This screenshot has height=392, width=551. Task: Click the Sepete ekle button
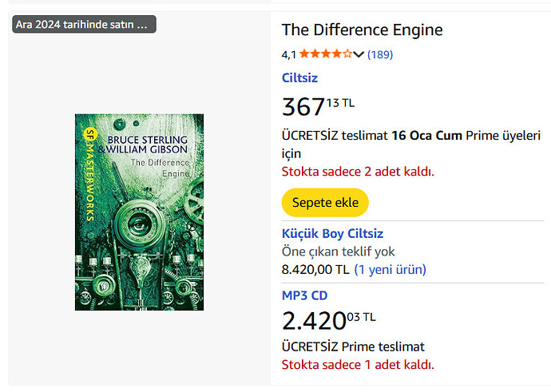pyautogui.click(x=325, y=202)
